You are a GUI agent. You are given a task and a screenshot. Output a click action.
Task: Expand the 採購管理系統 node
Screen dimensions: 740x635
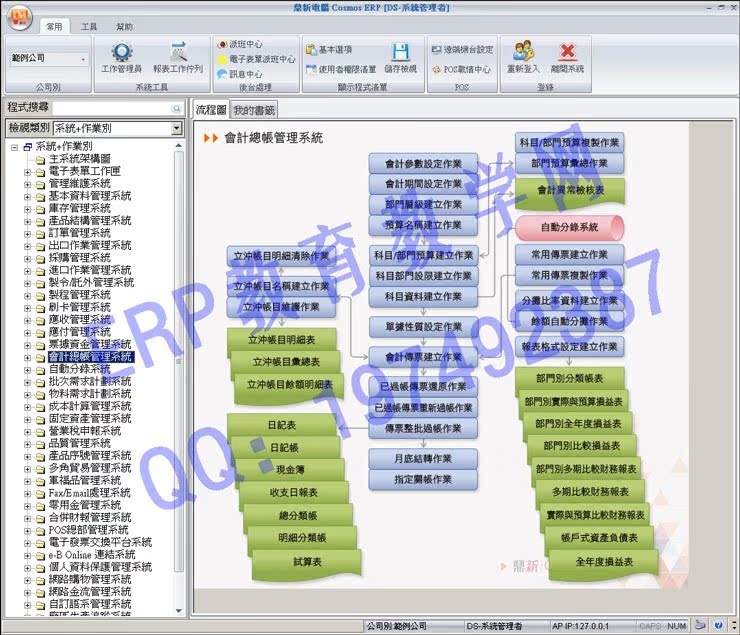[x=27, y=259]
